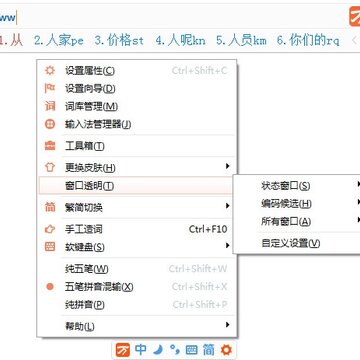Choose 手工造词 menu entry
Viewport: 360px width, 360px height.
[137, 229]
